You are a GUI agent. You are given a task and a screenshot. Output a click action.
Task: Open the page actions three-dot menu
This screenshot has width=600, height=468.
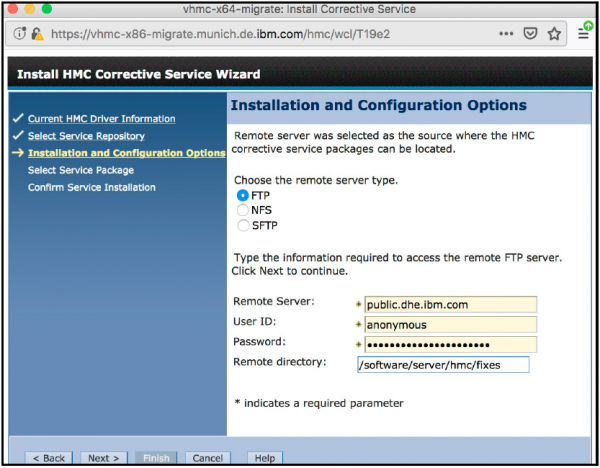(507, 33)
